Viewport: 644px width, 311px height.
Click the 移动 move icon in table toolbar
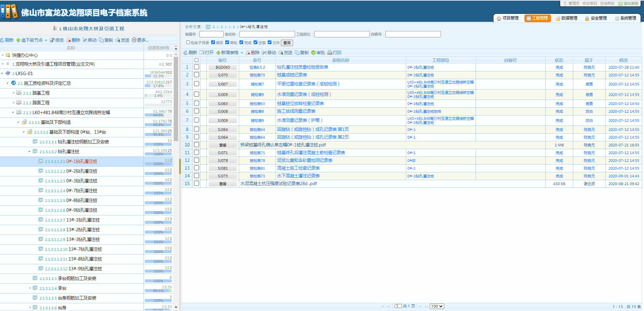click(x=264, y=53)
